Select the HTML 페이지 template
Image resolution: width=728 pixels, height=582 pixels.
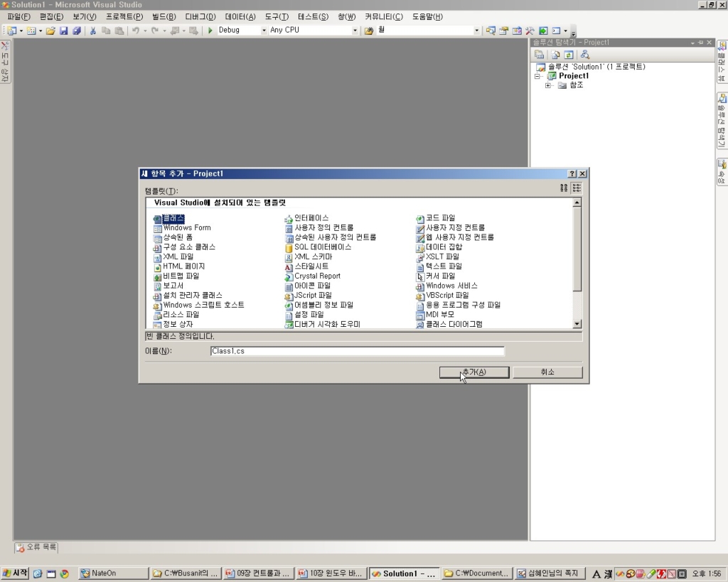[179, 266]
